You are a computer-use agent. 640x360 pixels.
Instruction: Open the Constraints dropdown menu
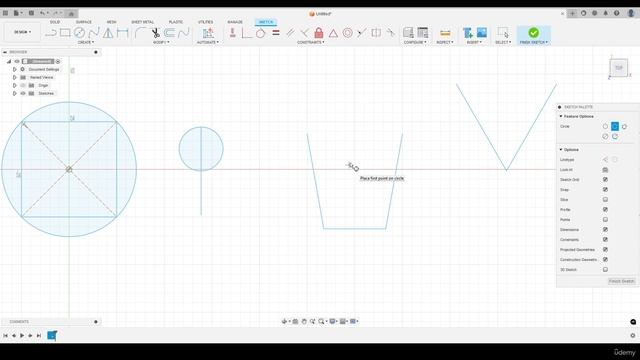(311, 42)
